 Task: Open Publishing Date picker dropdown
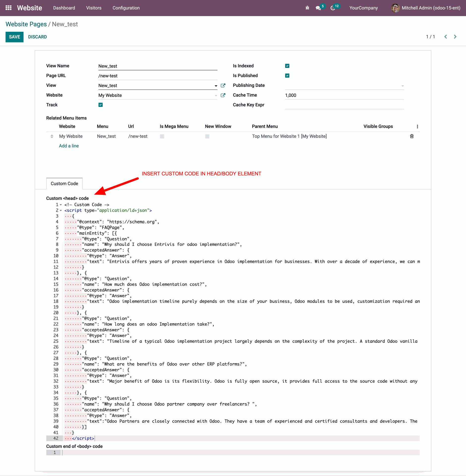pos(403,86)
